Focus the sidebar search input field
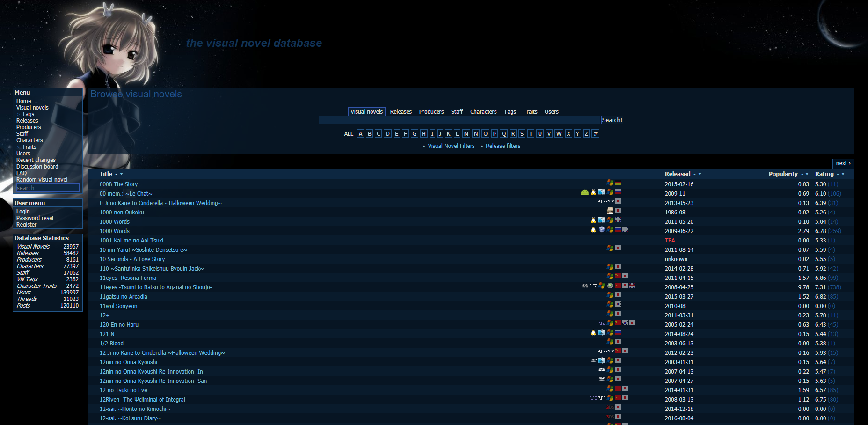 click(48, 188)
